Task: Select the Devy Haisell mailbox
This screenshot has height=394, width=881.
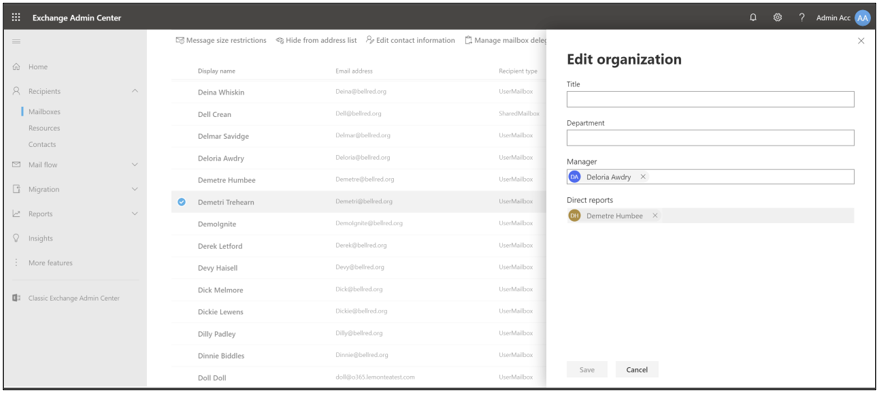Action: coord(358,268)
